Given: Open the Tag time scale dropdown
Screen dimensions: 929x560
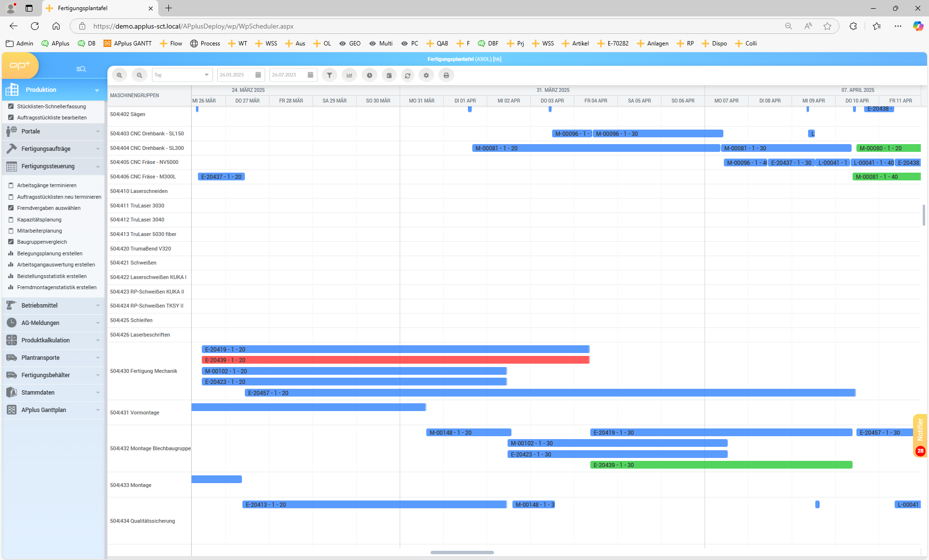Looking at the screenshot, I should 182,75.
